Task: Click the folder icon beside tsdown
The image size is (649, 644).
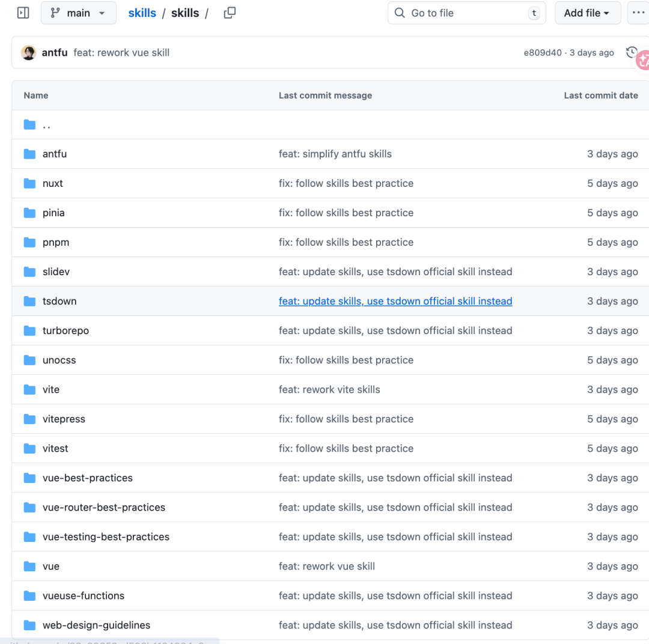Action: click(29, 301)
